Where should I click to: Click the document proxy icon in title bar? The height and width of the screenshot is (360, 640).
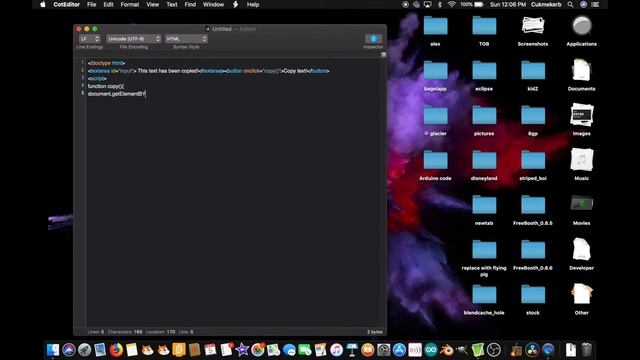pyautogui.click(x=207, y=29)
